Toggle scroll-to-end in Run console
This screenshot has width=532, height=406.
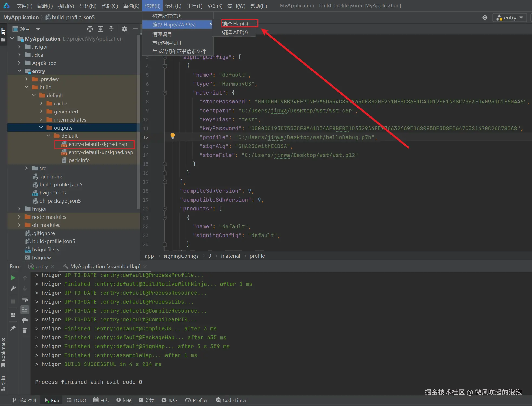(x=25, y=310)
